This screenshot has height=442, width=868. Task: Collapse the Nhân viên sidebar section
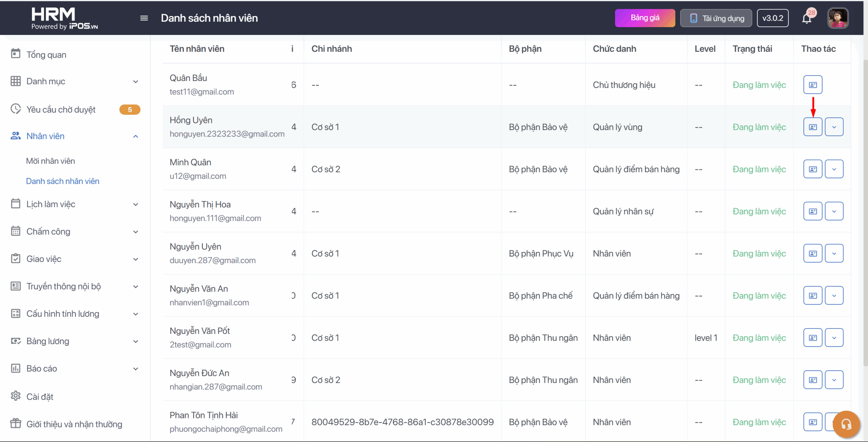(136, 136)
